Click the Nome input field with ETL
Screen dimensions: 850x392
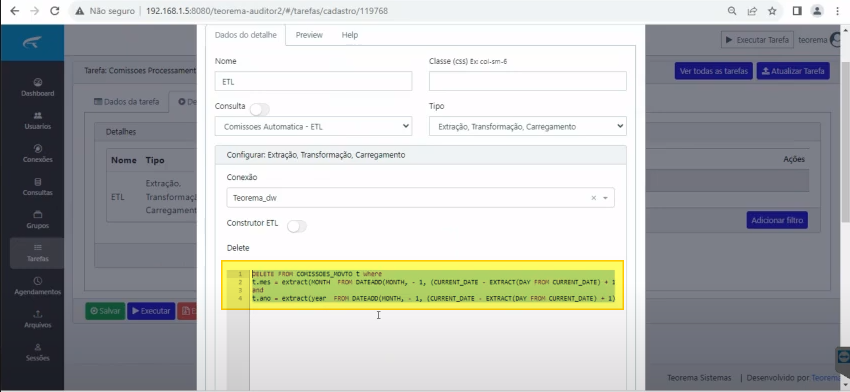pos(313,81)
